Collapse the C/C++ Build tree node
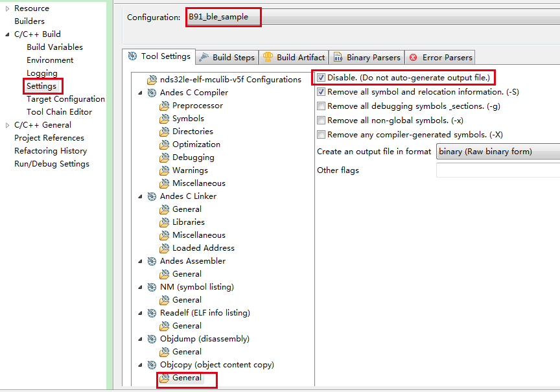This screenshot has height=392, width=560. (x=7, y=34)
